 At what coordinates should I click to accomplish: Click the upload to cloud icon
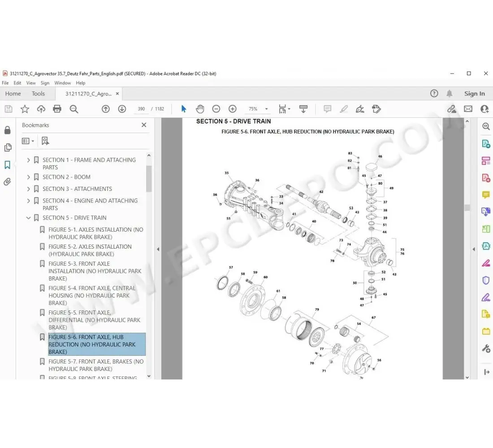[41, 109]
